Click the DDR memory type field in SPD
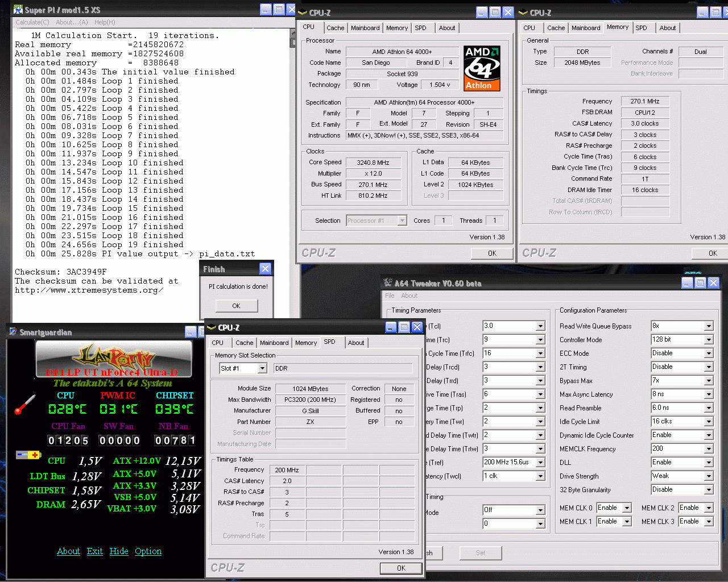The image size is (728, 582). (x=343, y=368)
